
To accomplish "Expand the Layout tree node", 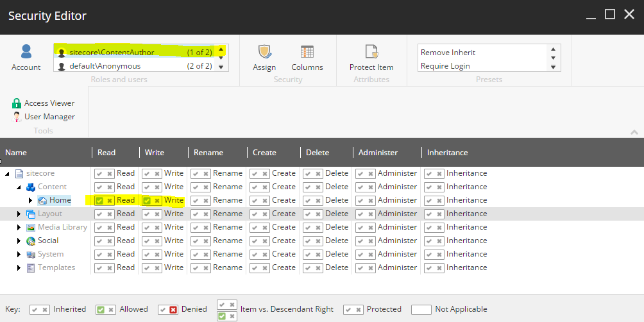I will pos(19,214).
